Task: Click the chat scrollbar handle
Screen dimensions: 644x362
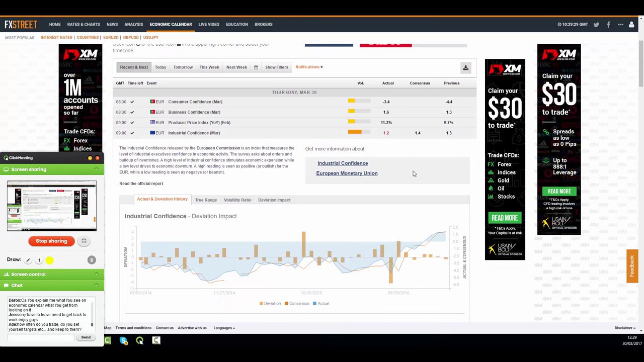Action: 92,325
